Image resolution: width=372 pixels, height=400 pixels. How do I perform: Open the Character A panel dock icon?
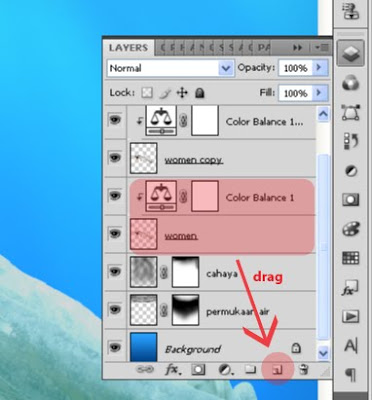point(350,345)
